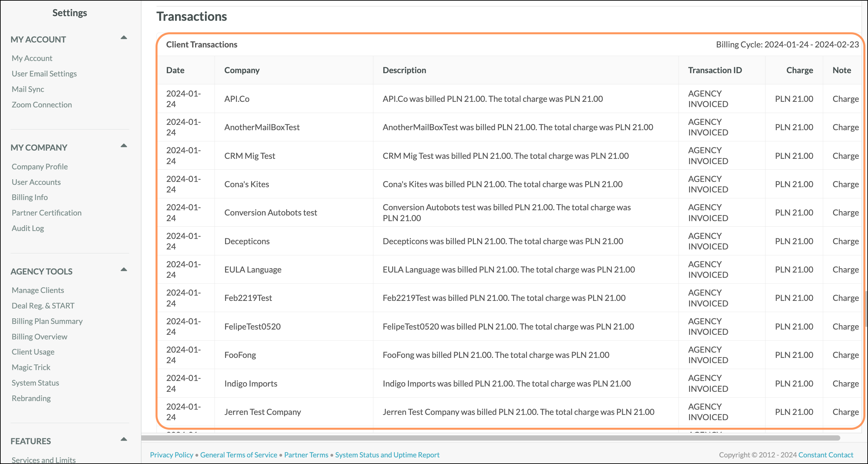Viewport: 868px width, 464px height.
Task: Open User Email Settings
Action: coord(44,73)
